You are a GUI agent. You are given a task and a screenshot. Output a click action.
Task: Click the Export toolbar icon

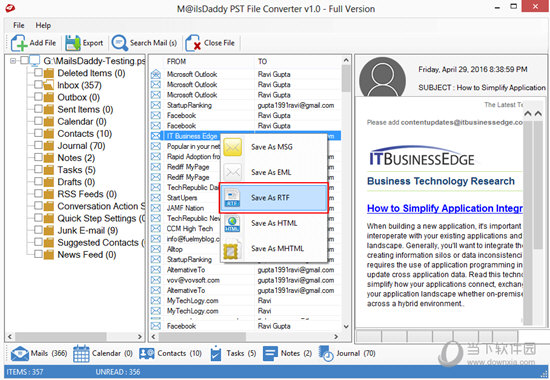coord(73,43)
